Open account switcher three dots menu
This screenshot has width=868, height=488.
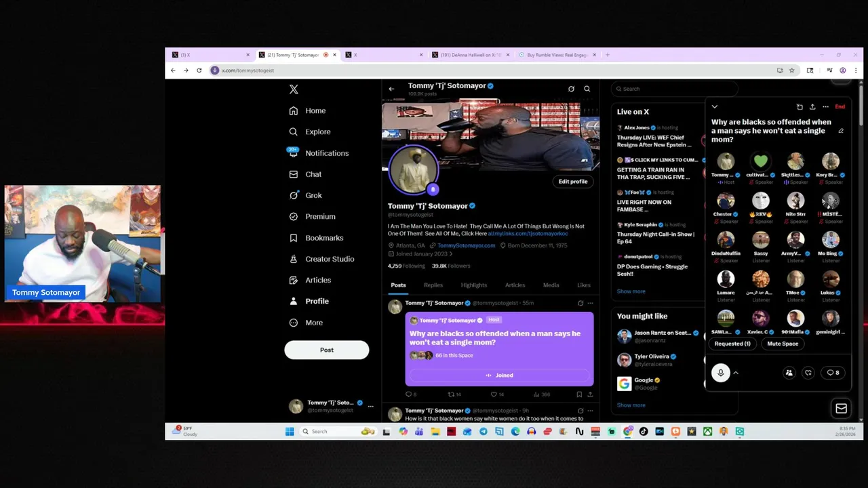pos(370,406)
